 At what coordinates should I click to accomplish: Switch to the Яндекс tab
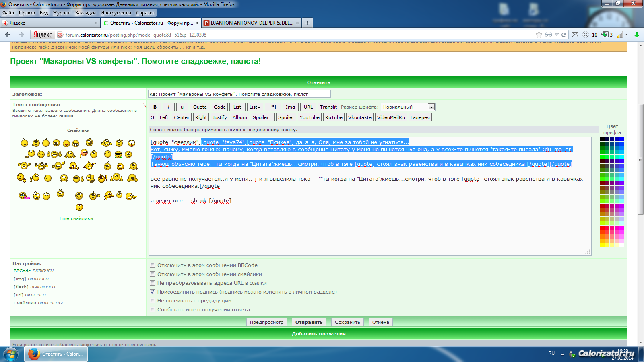tap(50, 23)
